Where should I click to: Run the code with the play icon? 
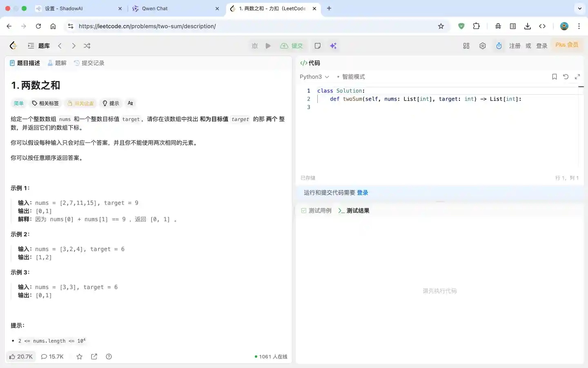(268, 46)
